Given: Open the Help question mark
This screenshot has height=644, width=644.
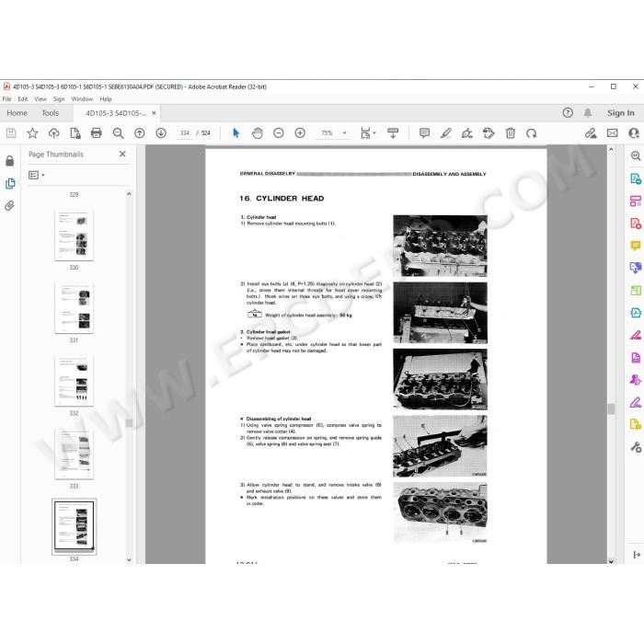Looking at the screenshot, I should click(x=568, y=112).
